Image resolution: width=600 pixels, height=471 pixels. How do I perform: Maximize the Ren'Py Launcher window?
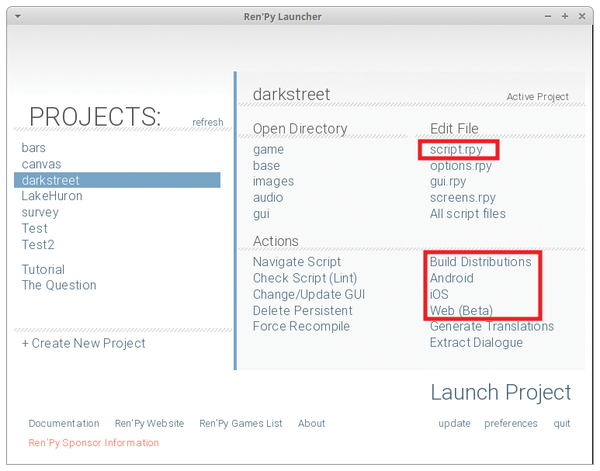[565, 16]
